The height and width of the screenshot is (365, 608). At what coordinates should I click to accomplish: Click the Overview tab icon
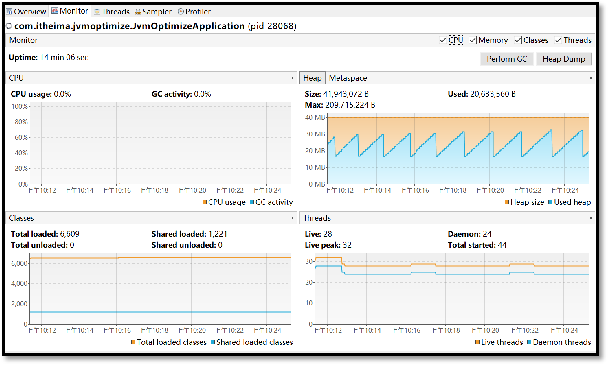(9, 12)
